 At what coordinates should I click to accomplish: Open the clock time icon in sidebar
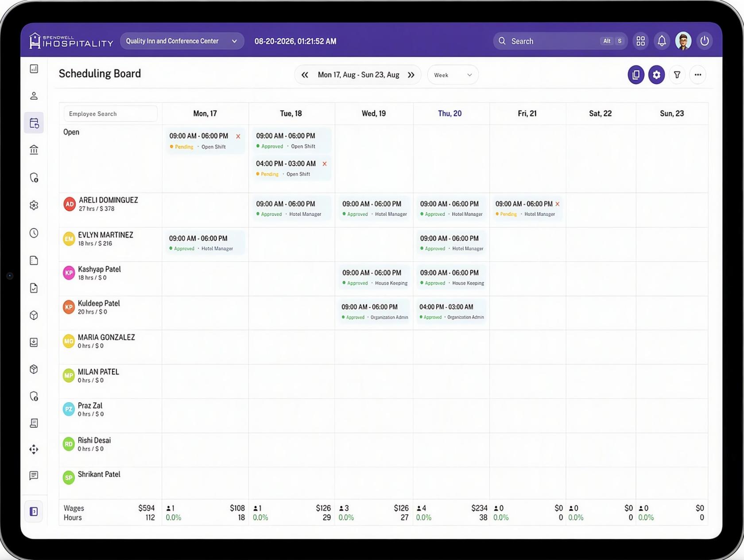pyautogui.click(x=34, y=233)
